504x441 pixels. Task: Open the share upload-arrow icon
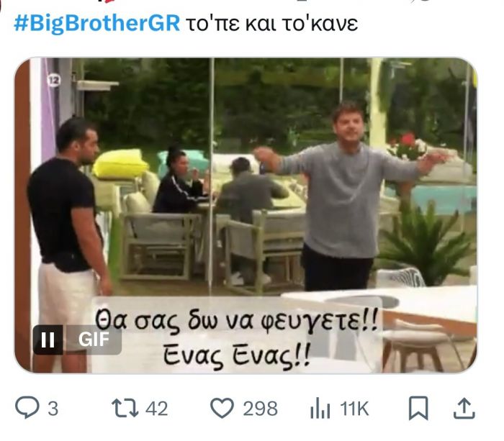click(x=464, y=408)
